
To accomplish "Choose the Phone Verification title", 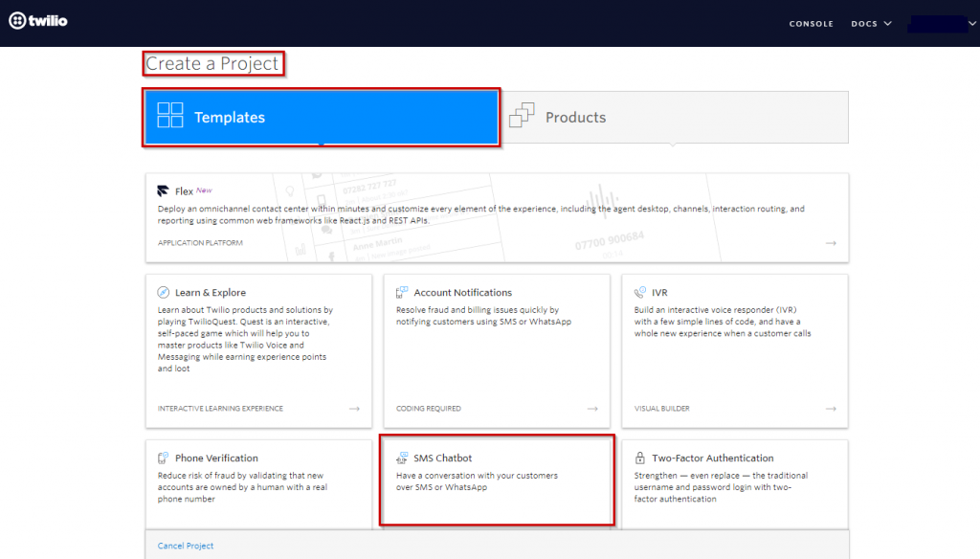I will 216,458.
